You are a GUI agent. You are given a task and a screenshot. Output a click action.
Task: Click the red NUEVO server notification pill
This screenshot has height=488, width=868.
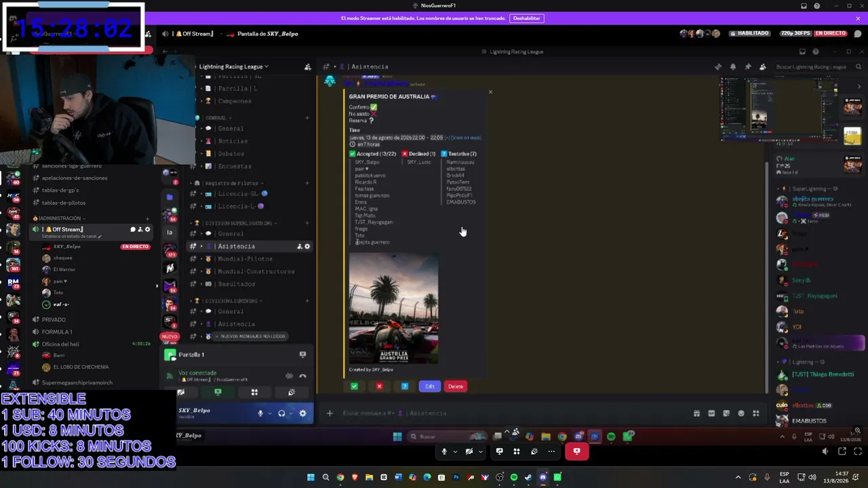[x=170, y=337]
